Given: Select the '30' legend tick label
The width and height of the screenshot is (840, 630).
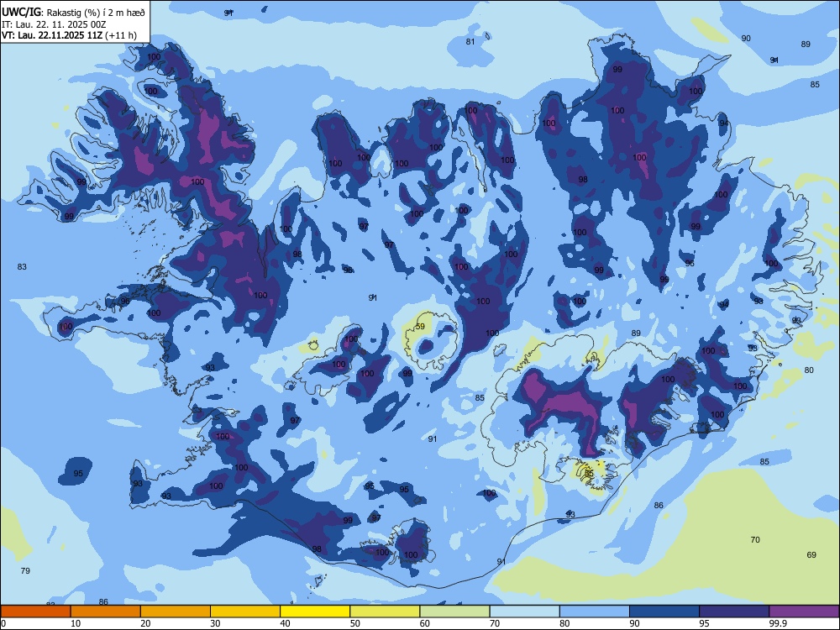Looking at the screenshot, I should [x=215, y=623].
